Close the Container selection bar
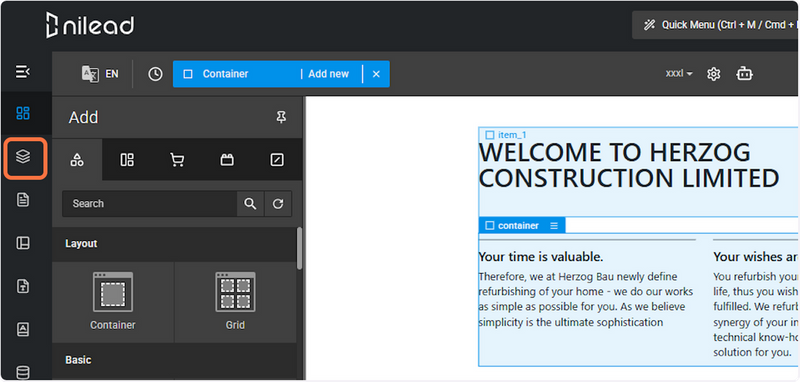The width and height of the screenshot is (800, 382). [376, 74]
